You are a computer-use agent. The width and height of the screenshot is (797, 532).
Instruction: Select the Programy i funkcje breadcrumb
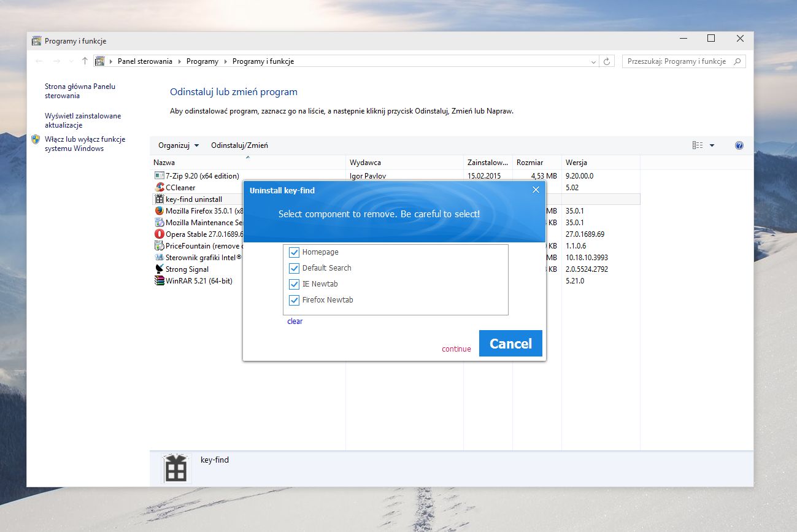[263, 61]
